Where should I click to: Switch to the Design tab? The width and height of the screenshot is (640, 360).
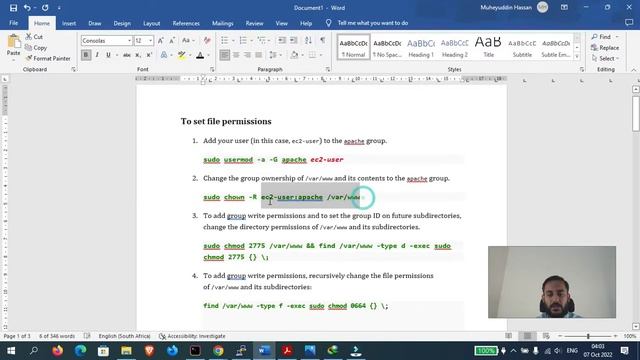(x=122, y=23)
